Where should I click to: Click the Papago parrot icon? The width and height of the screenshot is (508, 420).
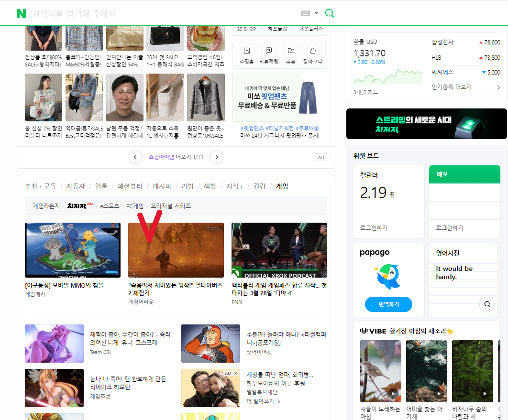click(x=388, y=277)
